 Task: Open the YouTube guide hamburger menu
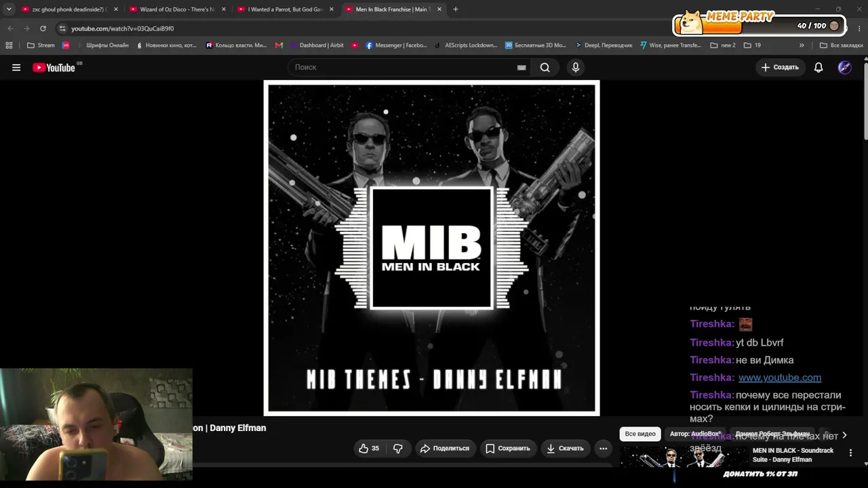coord(16,67)
